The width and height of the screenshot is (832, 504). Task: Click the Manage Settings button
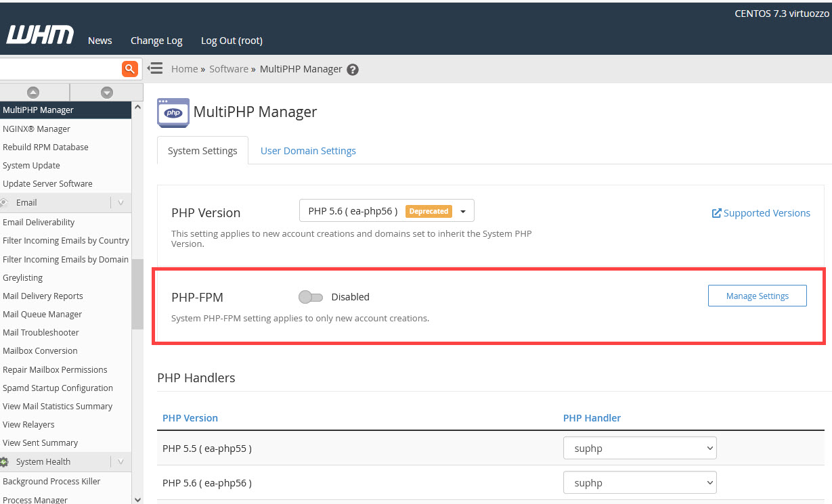(x=757, y=296)
